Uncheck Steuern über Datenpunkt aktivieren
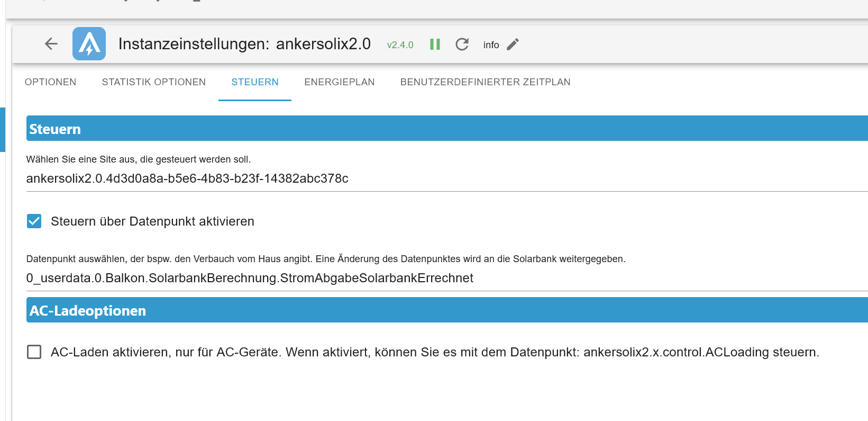 pos(34,221)
